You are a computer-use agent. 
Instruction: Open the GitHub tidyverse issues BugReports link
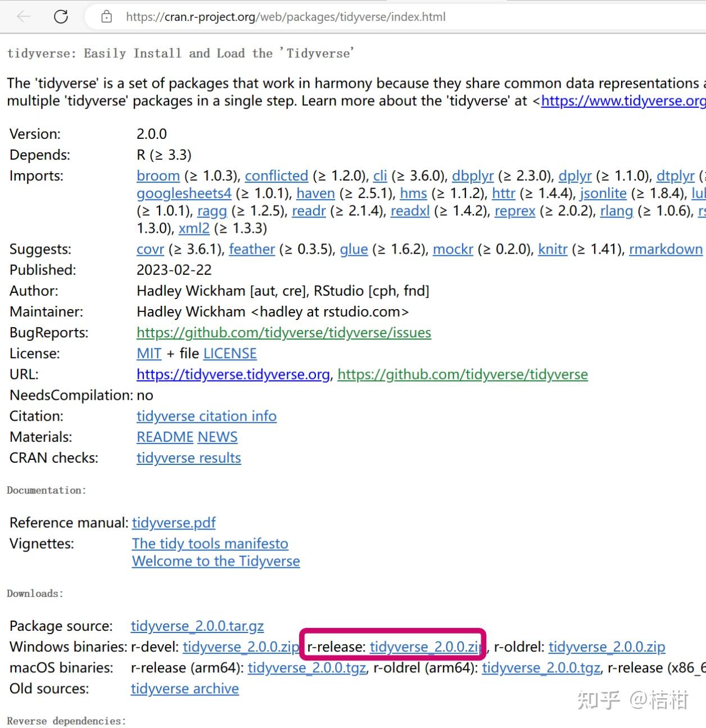pos(284,333)
